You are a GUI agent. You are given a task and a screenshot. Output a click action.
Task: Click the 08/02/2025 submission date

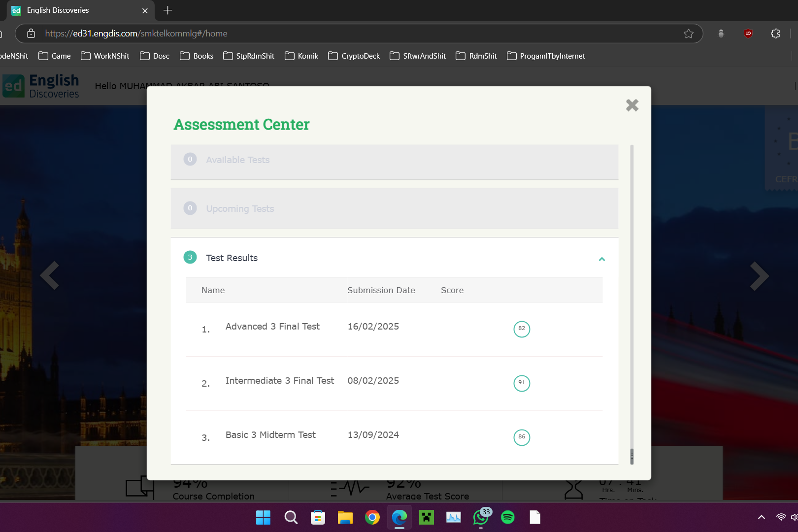[373, 381]
